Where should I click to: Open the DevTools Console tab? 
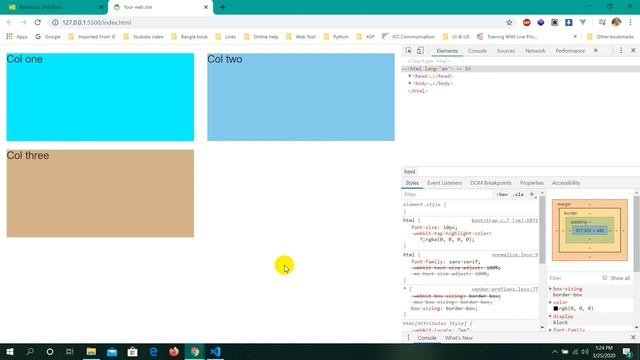click(x=477, y=51)
